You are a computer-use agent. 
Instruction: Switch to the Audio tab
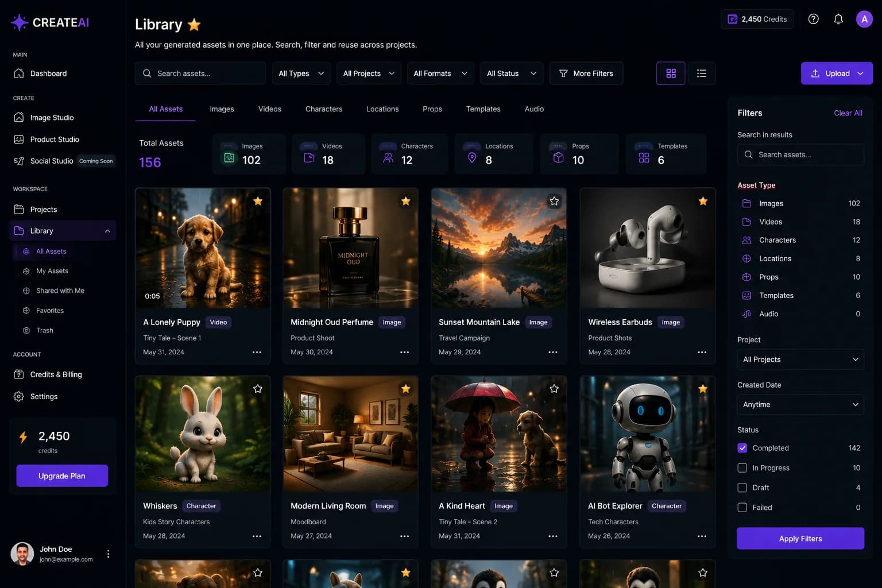(534, 109)
